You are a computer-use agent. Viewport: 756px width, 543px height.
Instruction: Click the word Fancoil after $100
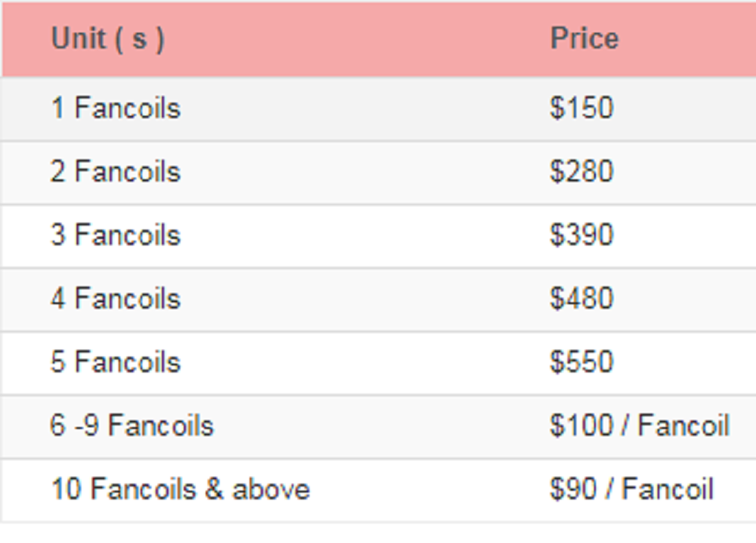point(683,426)
